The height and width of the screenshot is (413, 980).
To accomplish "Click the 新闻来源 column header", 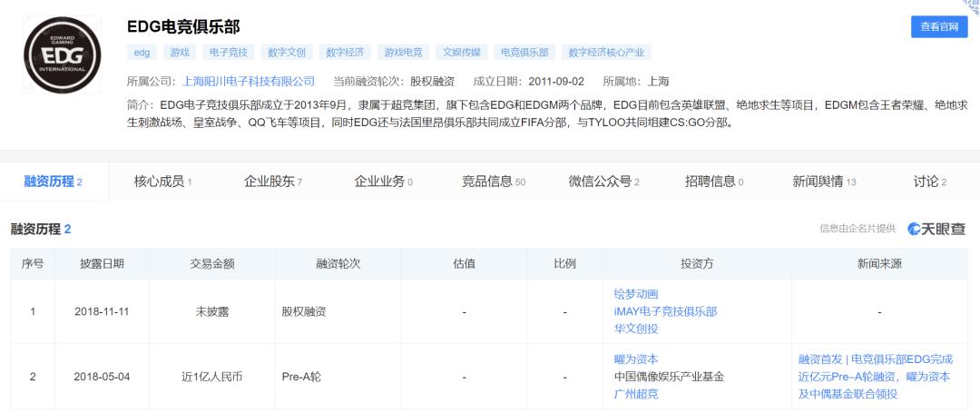I will coord(879,263).
